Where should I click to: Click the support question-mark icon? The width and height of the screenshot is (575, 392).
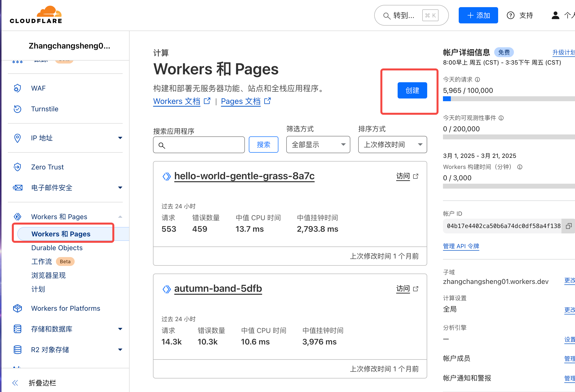point(510,16)
